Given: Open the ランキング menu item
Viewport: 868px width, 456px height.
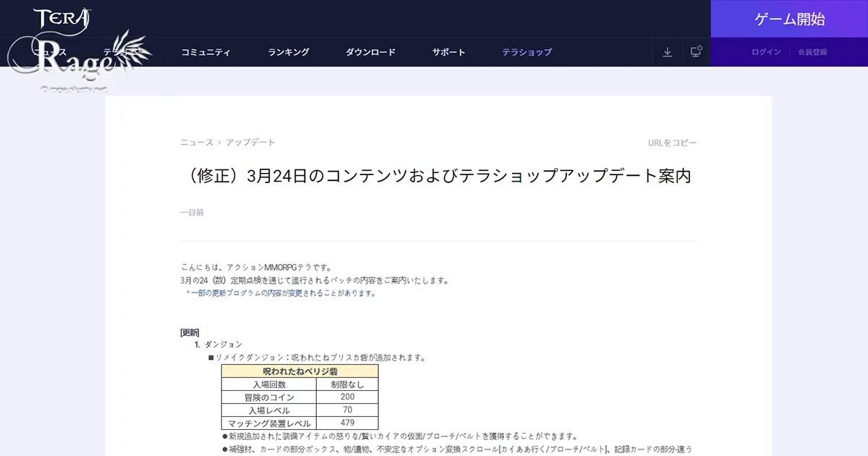Looking at the screenshot, I should click(289, 51).
